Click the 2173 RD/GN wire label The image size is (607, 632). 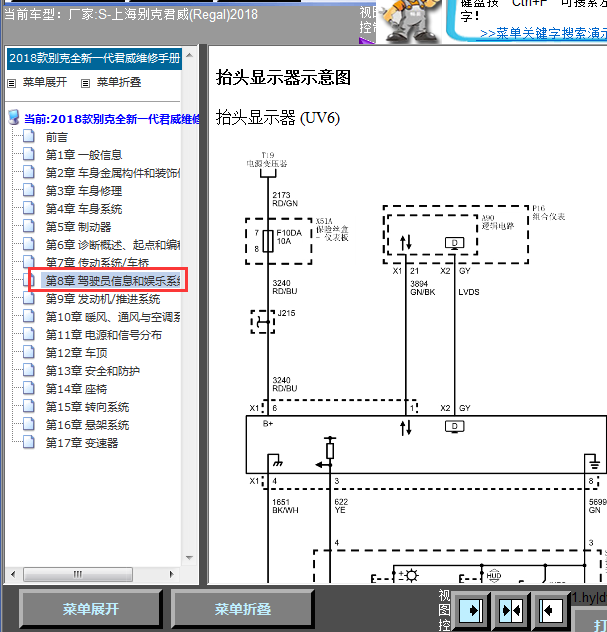285,199
